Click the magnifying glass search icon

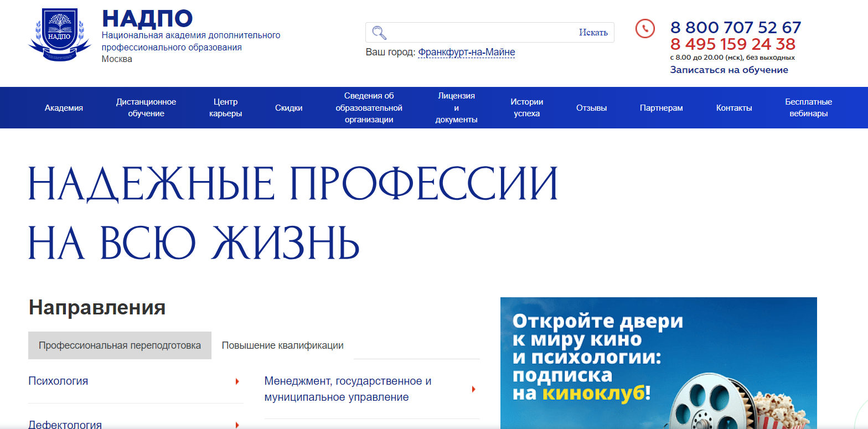click(379, 33)
